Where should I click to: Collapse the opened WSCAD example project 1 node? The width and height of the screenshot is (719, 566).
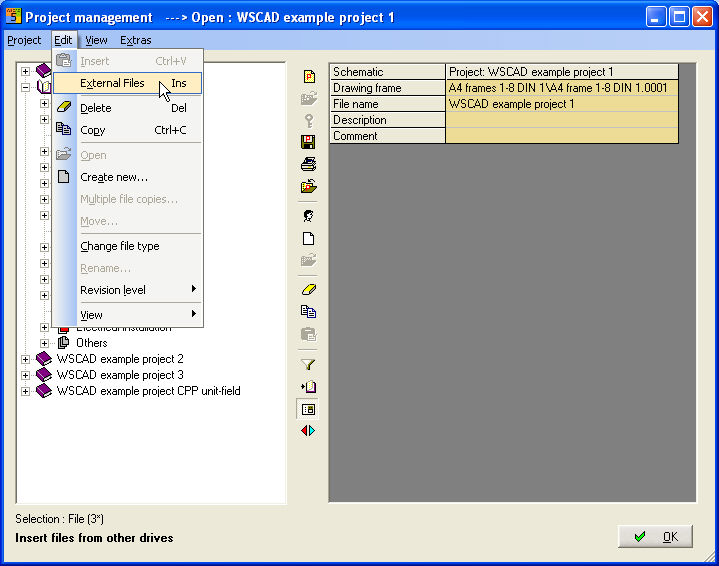(x=26, y=87)
